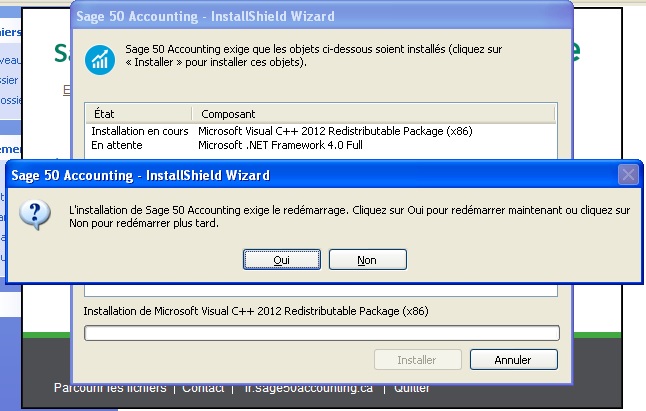The height and width of the screenshot is (411, 646).
Task: Click the "L'installation de Sage 50 Accounting exige" message
Action: click(349, 217)
